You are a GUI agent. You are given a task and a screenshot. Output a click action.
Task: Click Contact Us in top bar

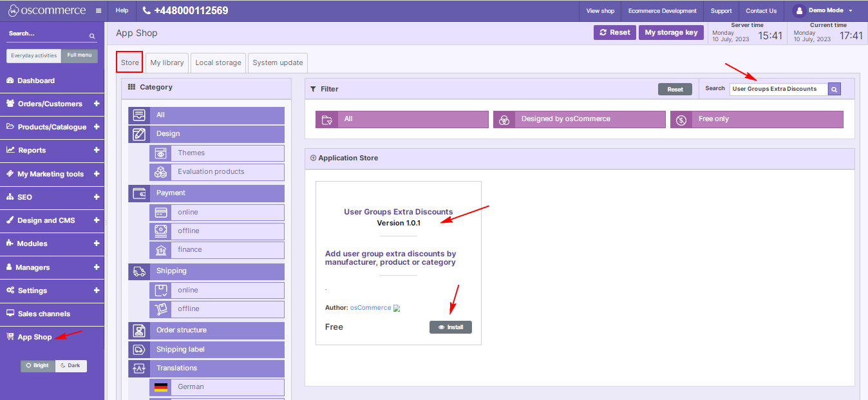761,11
